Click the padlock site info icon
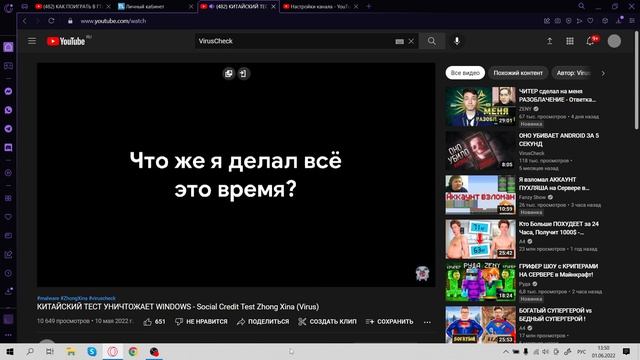This screenshot has height=360, width=640. click(70, 21)
